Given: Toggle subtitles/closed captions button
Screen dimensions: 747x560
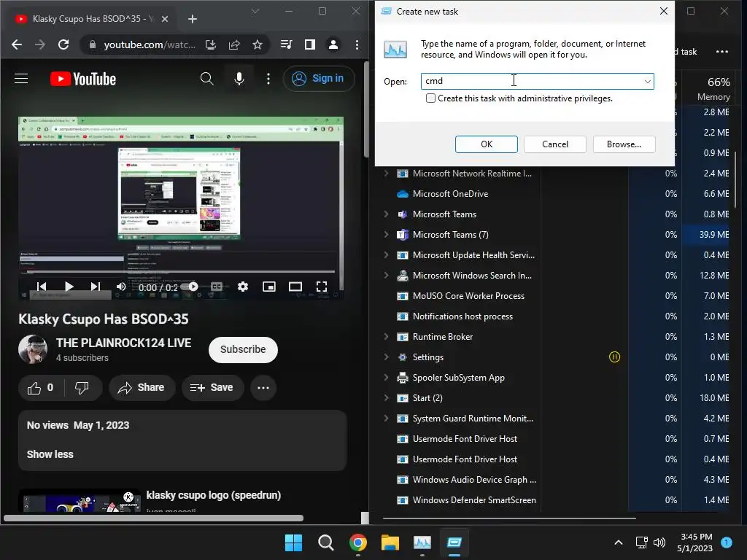Looking at the screenshot, I should 216,287.
